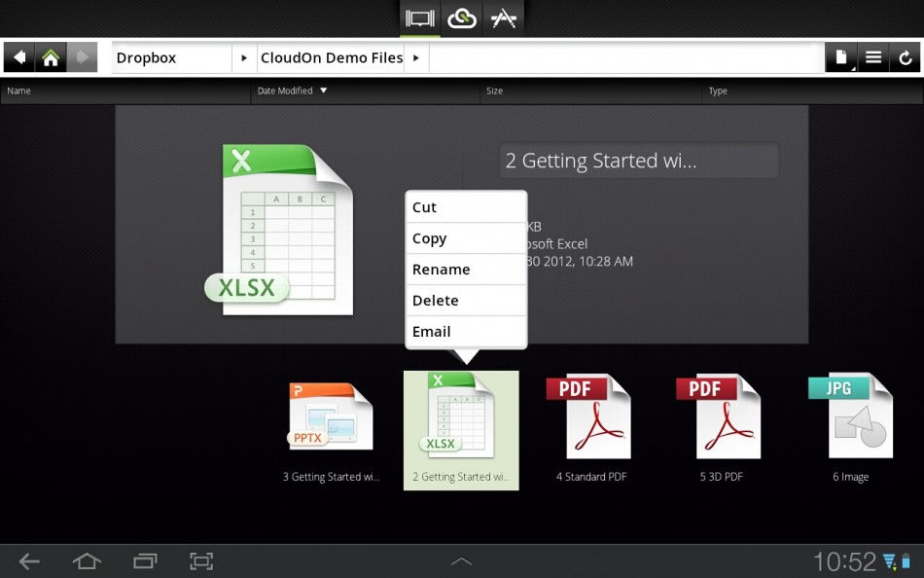The width and height of the screenshot is (924, 578).
Task: Open the CloudOn Demo Files dropdown arrow
Action: click(416, 57)
